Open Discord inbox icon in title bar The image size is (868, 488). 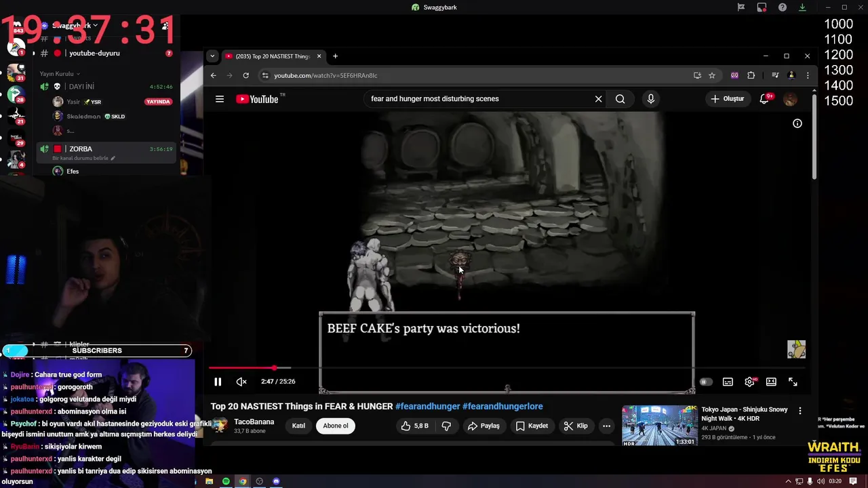(762, 7)
